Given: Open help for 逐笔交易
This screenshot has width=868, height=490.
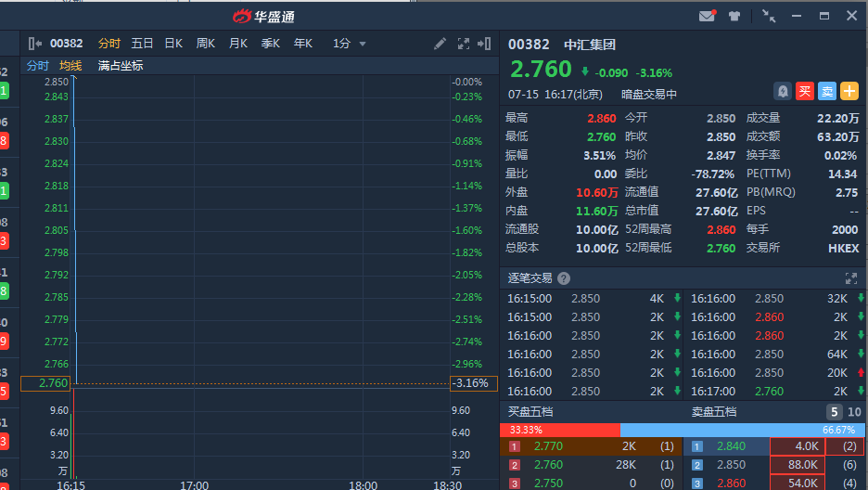Looking at the screenshot, I should [564, 278].
